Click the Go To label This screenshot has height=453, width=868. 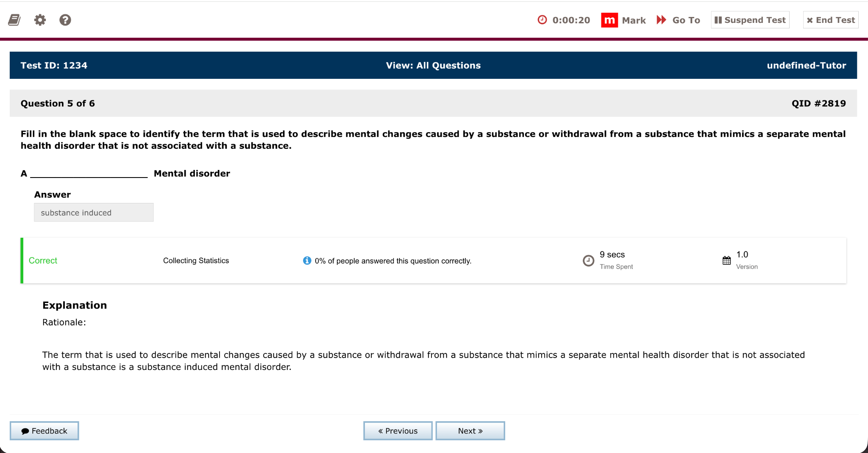click(x=686, y=20)
